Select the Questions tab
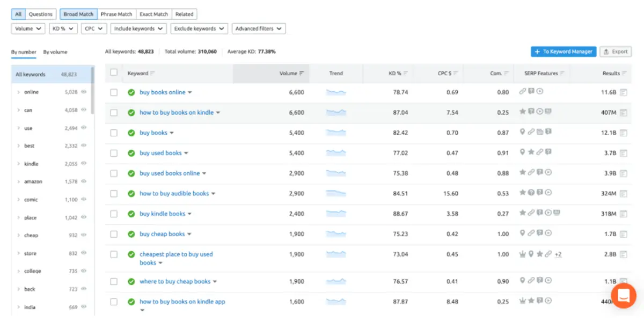The width and height of the screenshot is (644, 322). tap(41, 14)
